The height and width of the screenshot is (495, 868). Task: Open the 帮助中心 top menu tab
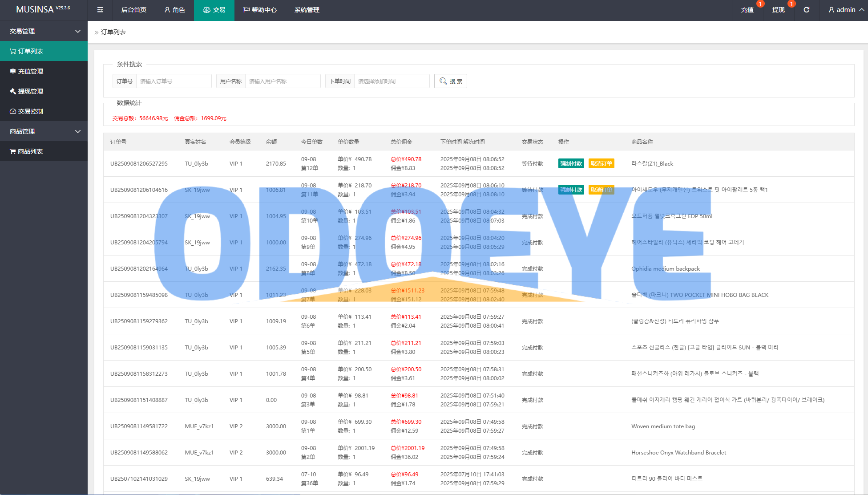click(260, 10)
